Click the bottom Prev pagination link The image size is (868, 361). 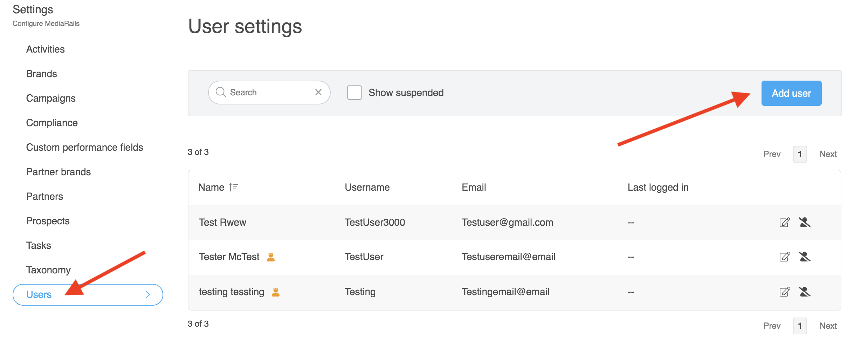tap(772, 326)
